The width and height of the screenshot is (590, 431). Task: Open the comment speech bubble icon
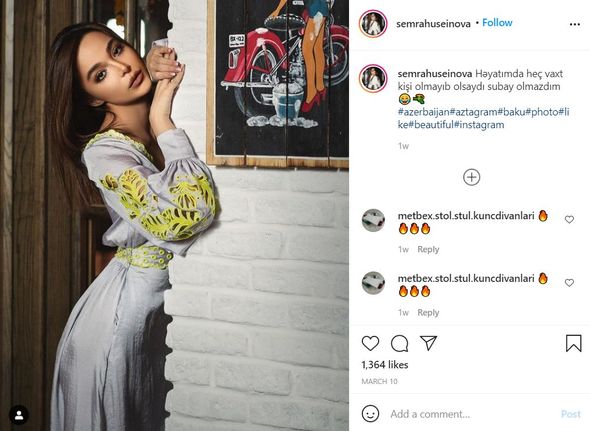[x=399, y=343]
